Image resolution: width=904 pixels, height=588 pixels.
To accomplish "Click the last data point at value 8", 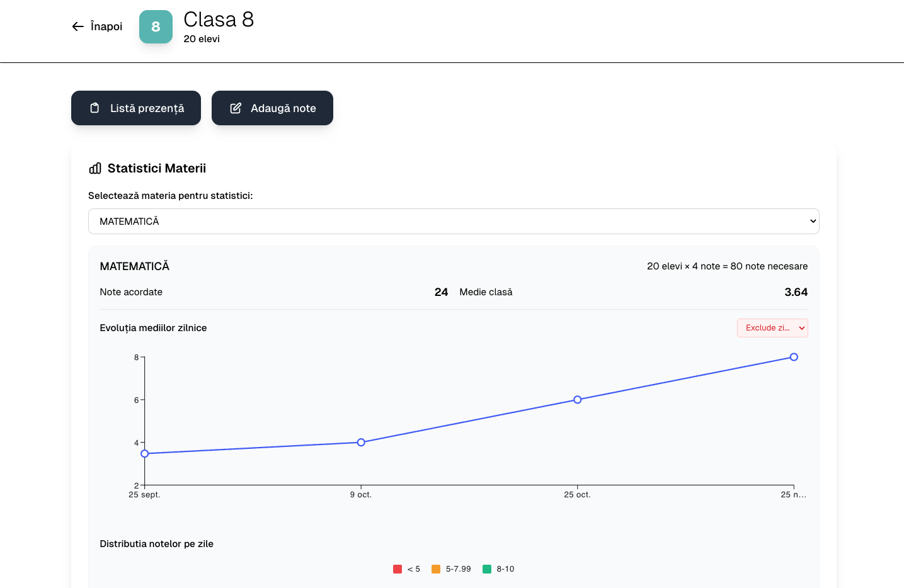I will point(794,357).
